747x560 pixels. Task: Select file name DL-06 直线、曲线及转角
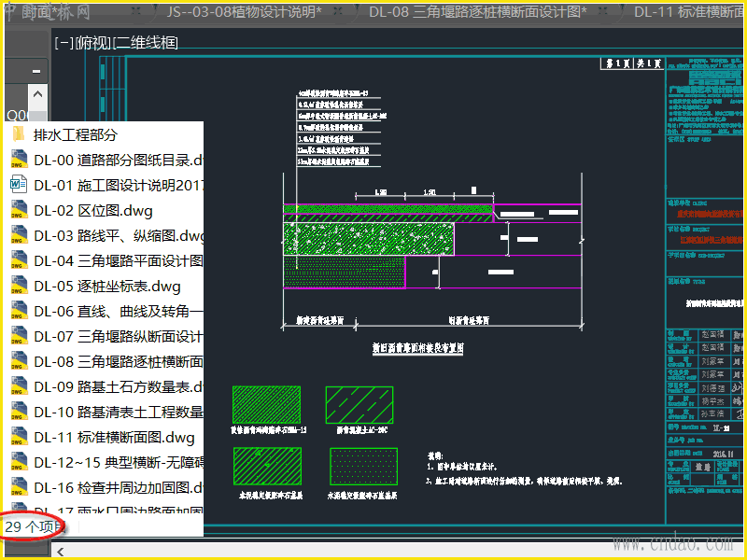(x=119, y=312)
